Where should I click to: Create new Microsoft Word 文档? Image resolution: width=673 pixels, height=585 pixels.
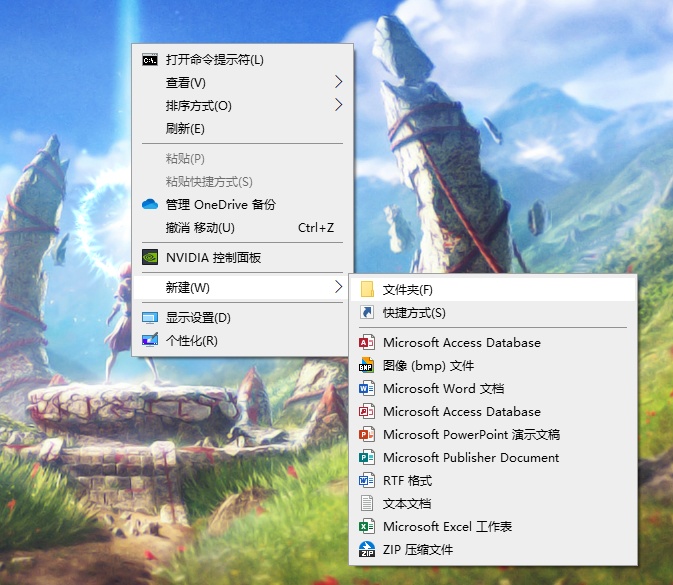[x=493, y=388]
